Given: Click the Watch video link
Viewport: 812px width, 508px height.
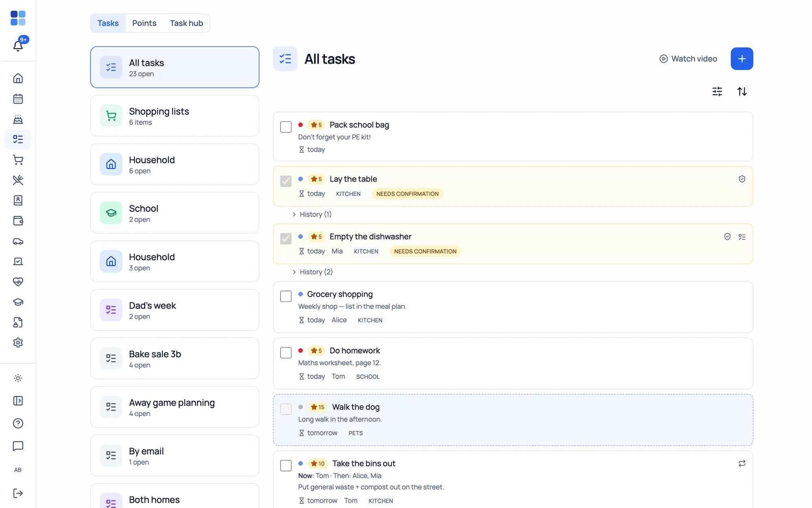Looking at the screenshot, I should (688, 59).
